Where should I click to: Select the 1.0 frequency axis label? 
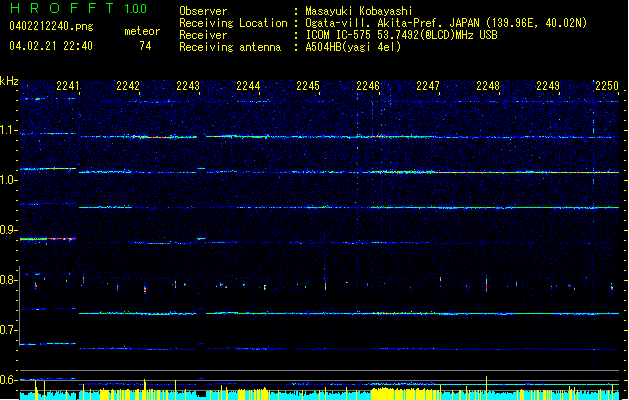9,180
